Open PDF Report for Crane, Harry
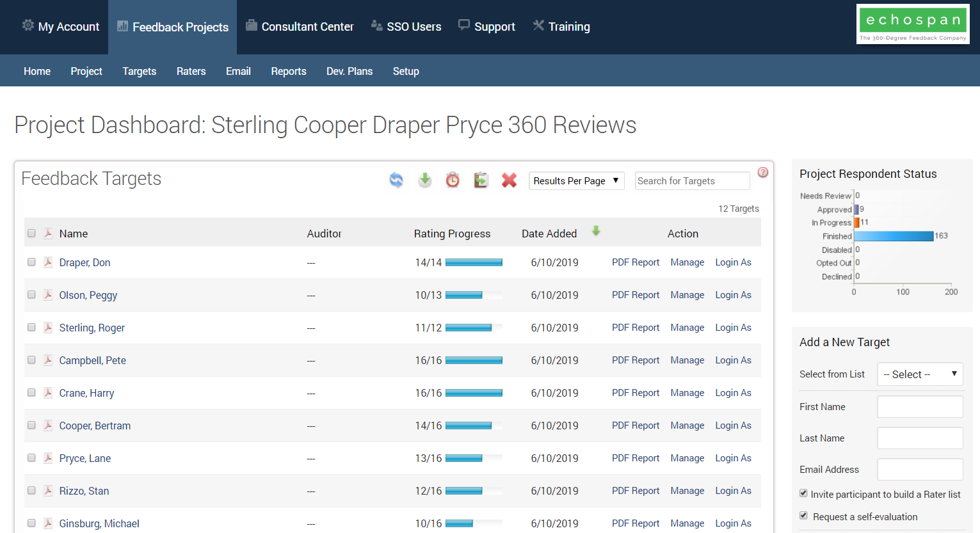This screenshot has width=980, height=533. click(x=636, y=393)
